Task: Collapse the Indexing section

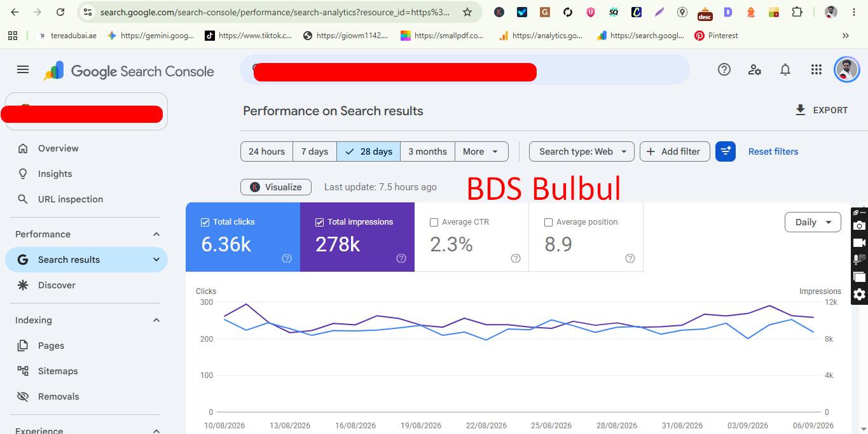Action: (156, 320)
